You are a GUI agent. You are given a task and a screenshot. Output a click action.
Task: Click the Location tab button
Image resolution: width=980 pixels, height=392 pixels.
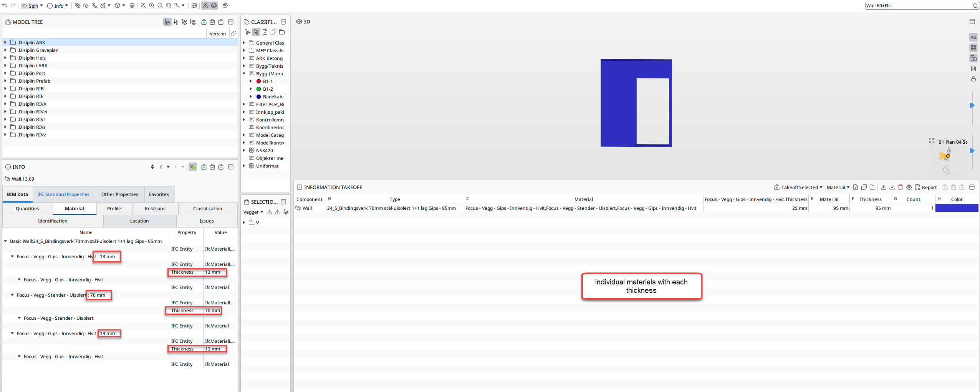coord(139,221)
